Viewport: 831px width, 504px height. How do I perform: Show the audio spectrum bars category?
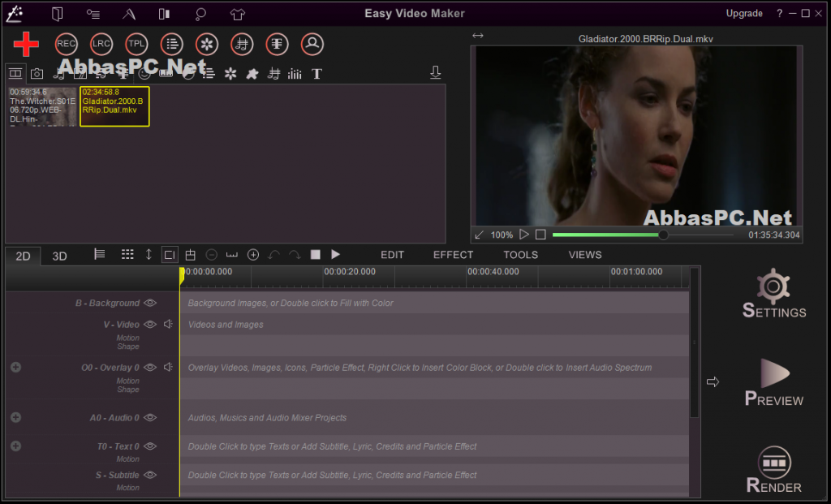click(295, 74)
